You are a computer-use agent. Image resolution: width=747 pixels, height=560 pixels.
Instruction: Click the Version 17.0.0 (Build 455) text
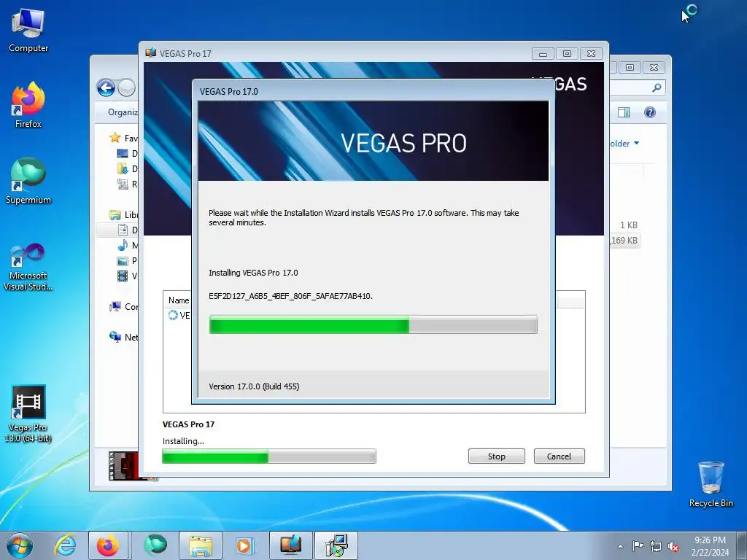(x=254, y=386)
